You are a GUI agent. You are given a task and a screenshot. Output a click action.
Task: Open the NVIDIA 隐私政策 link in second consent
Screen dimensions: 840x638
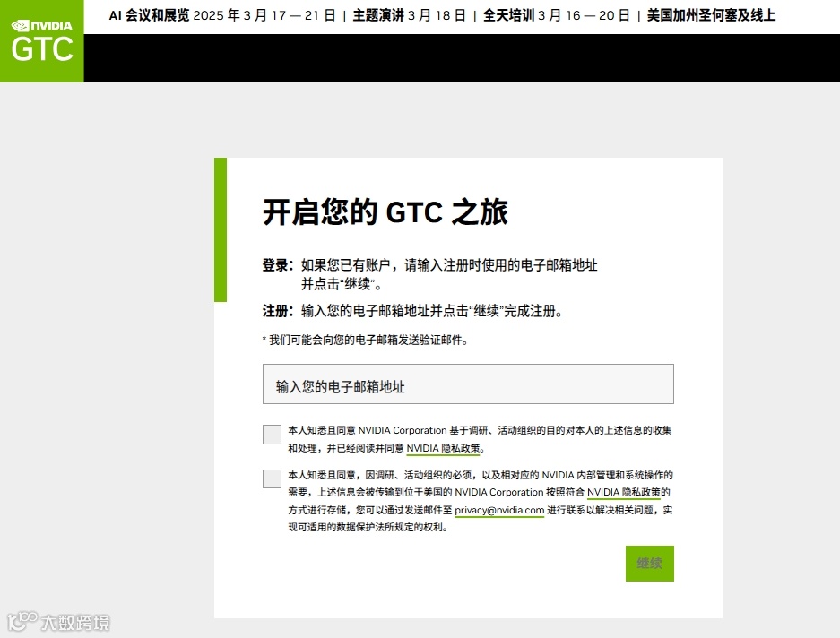[624, 492]
